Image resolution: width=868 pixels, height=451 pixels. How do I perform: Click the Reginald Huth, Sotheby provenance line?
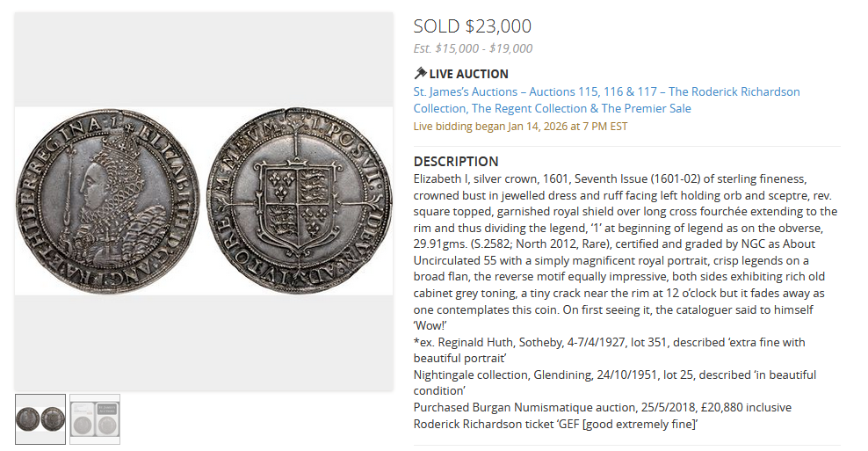pyautogui.click(x=609, y=343)
